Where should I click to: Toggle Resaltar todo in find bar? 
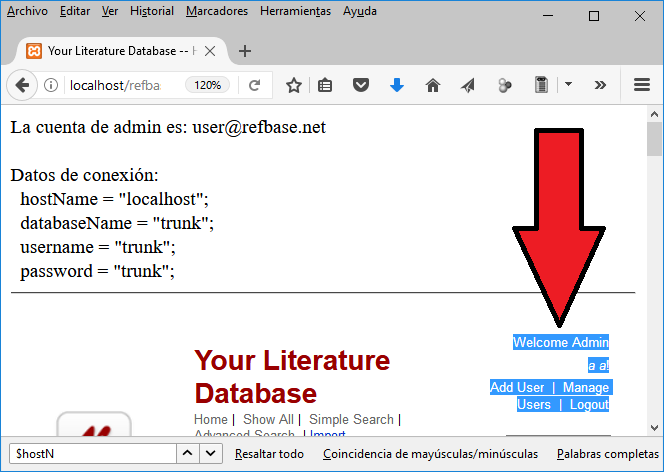tap(269, 454)
